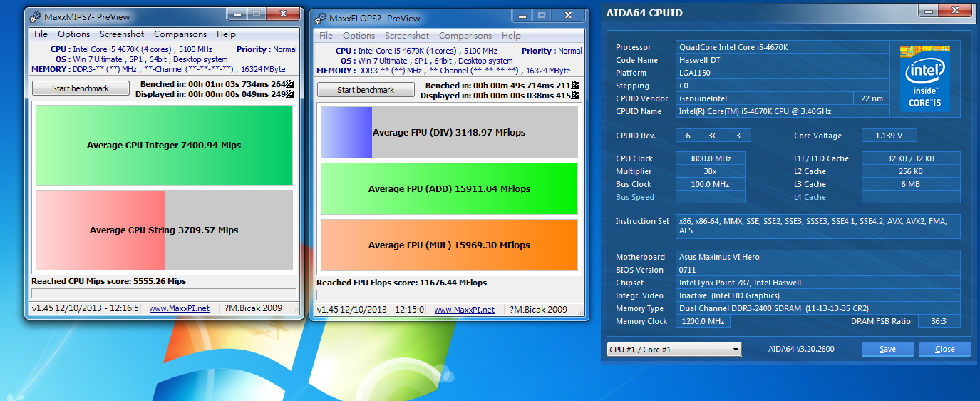Click Save button in AIDA64 CPUID
The image size is (980, 401).
888,350
